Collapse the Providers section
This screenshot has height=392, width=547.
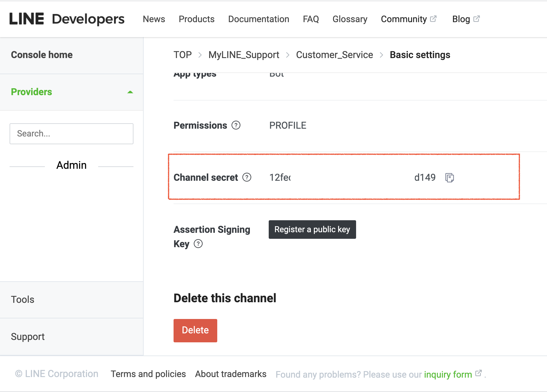pos(130,92)
